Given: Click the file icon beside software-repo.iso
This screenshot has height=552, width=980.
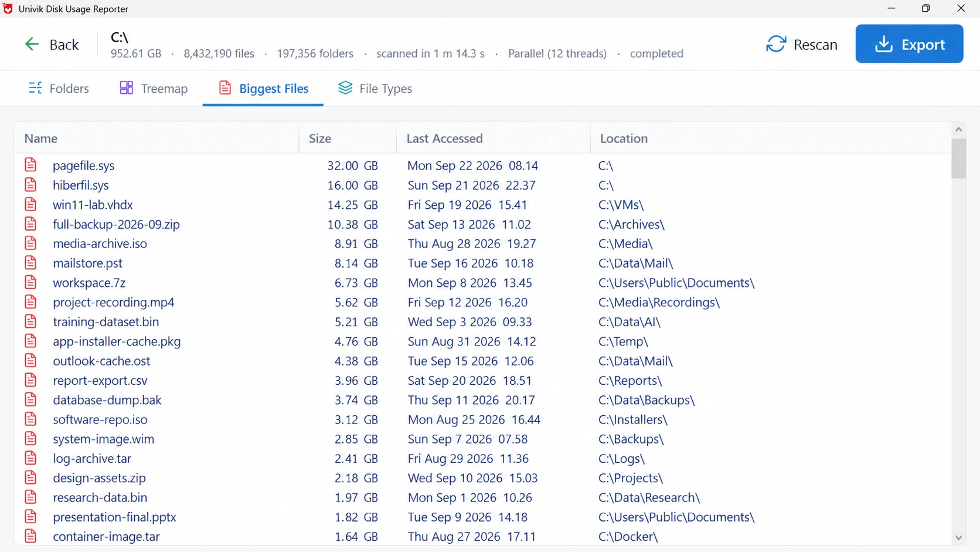Looking at the screenshot, I should (30, 419).
